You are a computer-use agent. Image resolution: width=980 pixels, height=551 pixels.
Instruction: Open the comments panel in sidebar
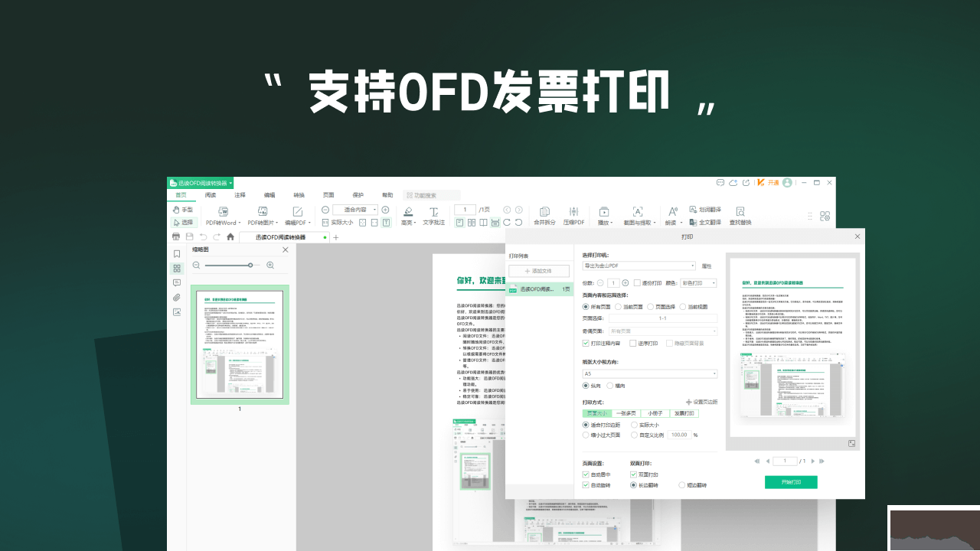(177, 283)
